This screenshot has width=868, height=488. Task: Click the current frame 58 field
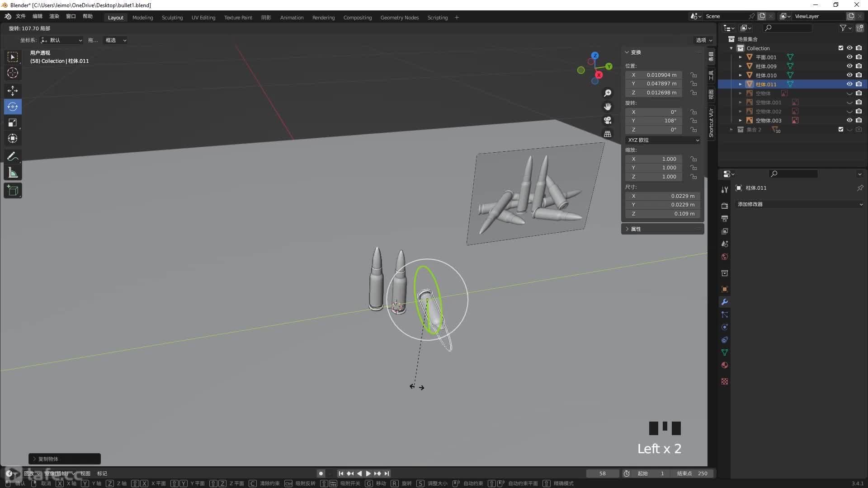[x=603, y=474]
